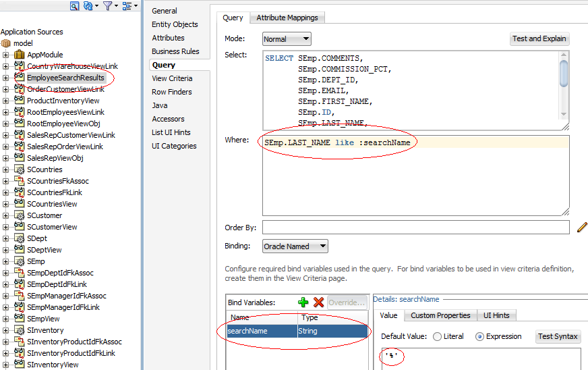588x370 pixels.
Task: Click into the Order By field
Action: (x=416, y=227)
